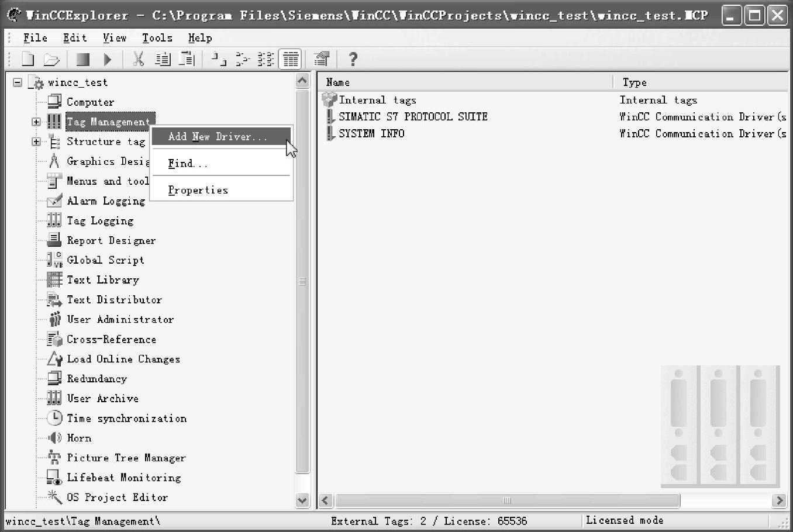Expand the Tag Management node
Viewport: 793px width, 532px height.
[x=36, y=122]
